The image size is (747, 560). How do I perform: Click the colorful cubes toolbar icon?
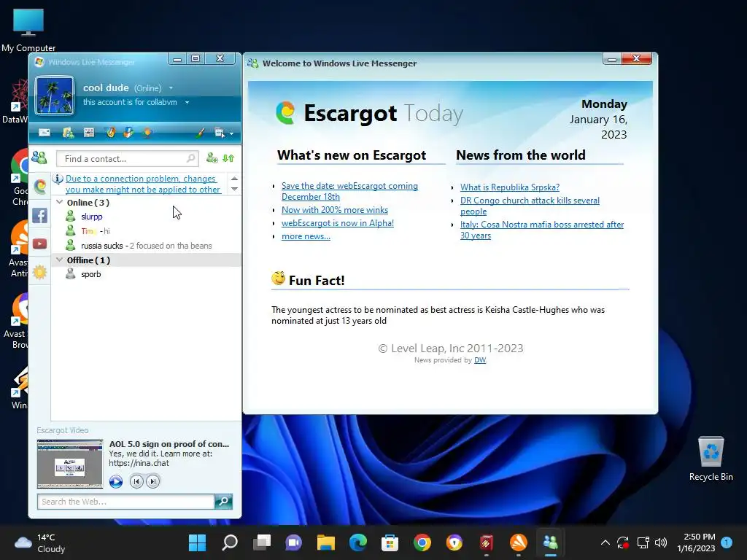128,133
